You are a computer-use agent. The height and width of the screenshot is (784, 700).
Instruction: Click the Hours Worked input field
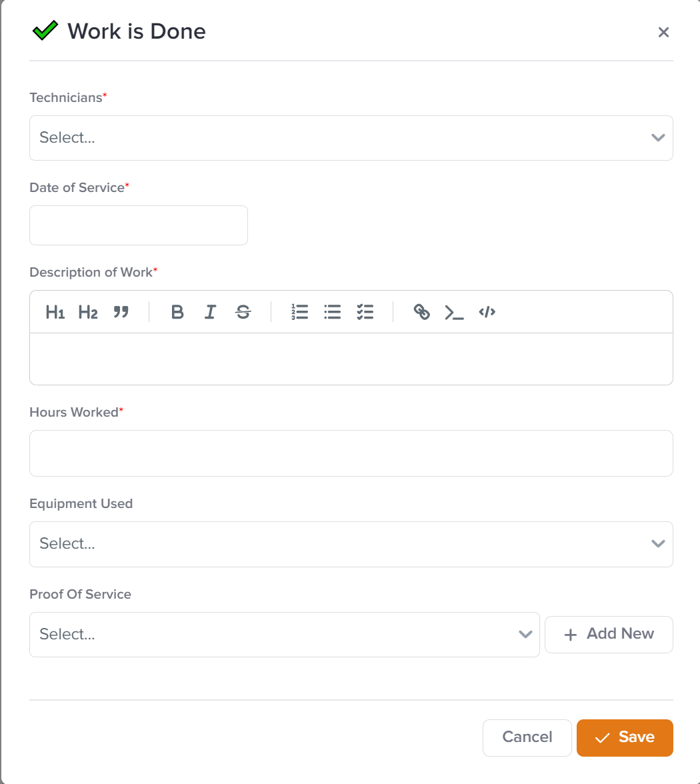tap(351, 453)
